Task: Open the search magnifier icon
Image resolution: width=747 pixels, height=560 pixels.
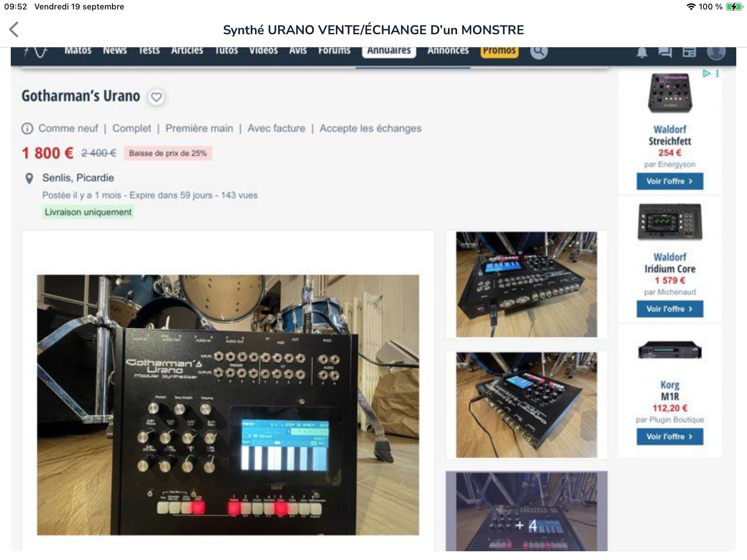Action: coord(539,52)
